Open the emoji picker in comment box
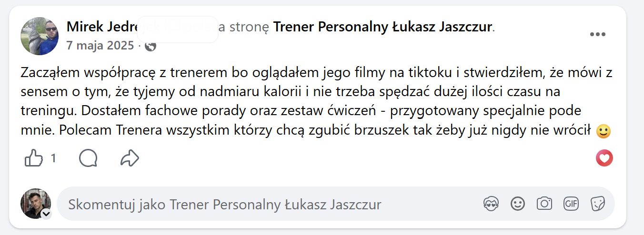Screen dimensions: 644x235 pyautogui.click(x=518, y=204)
